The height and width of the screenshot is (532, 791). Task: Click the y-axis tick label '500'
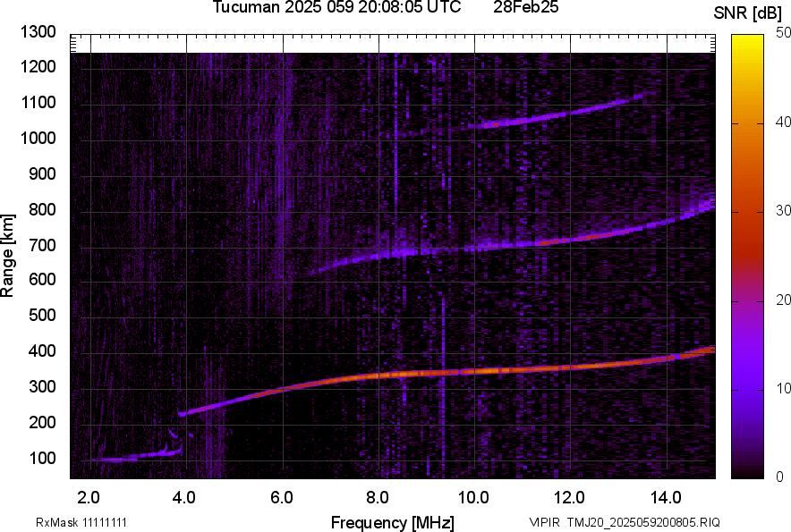click(42, 315)
